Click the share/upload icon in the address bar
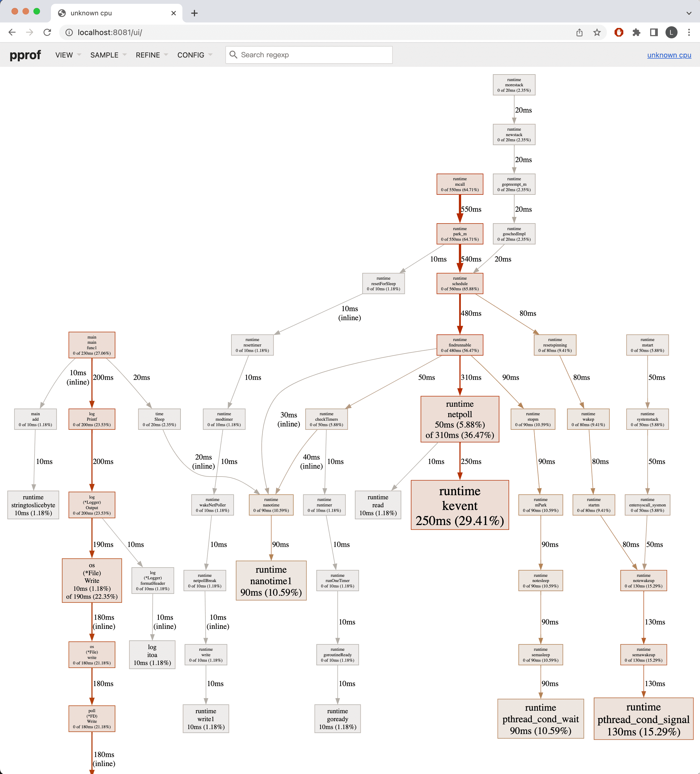The width and height of the screenshot is (700, 774). tap(579, 32)
